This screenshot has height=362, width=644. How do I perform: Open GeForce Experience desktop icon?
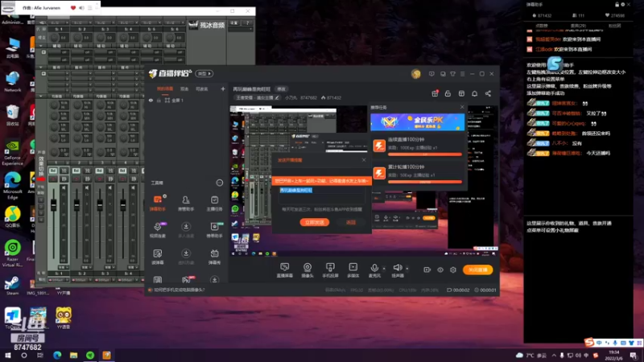(x=12, y=152)
